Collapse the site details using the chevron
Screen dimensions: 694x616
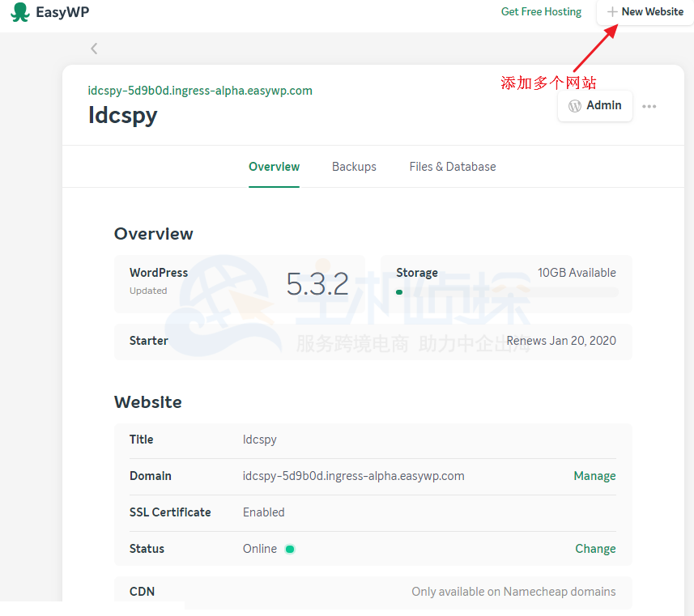tap(93, 49)
